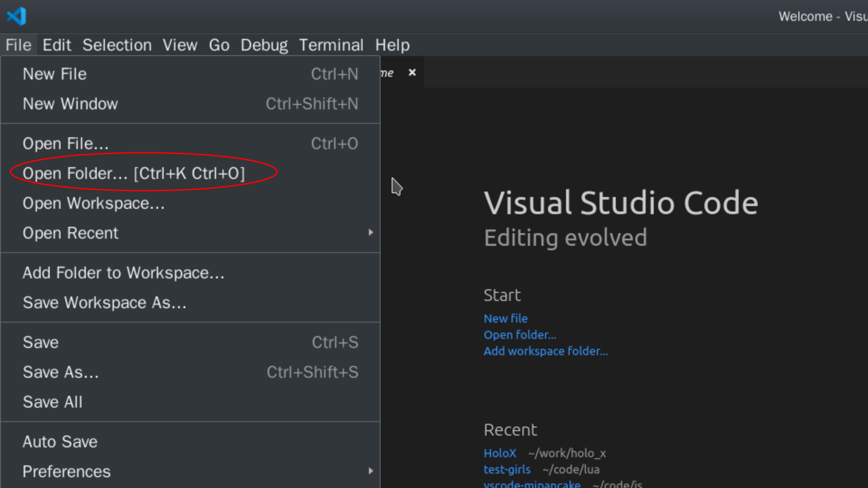Open the View menu
The image size is (868, 488).
(180, 45)
